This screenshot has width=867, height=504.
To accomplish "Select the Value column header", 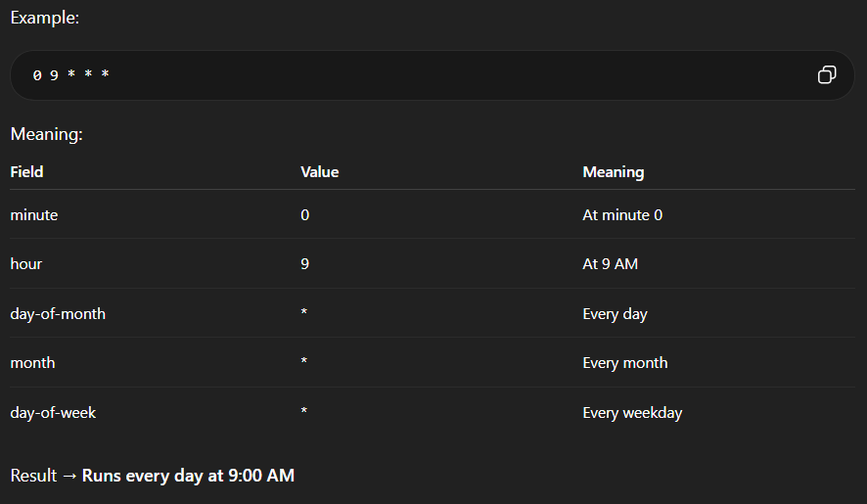I will click(x=319, y=172).
